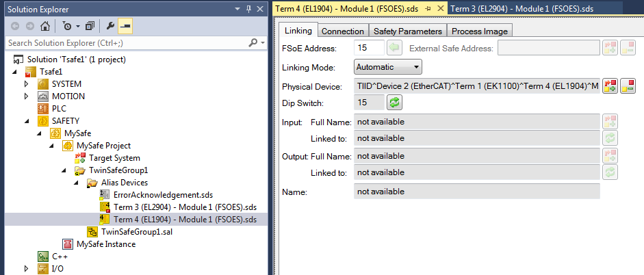Click the Collapse All icon in Solution Explorer
644x275 pixels.
90,27
